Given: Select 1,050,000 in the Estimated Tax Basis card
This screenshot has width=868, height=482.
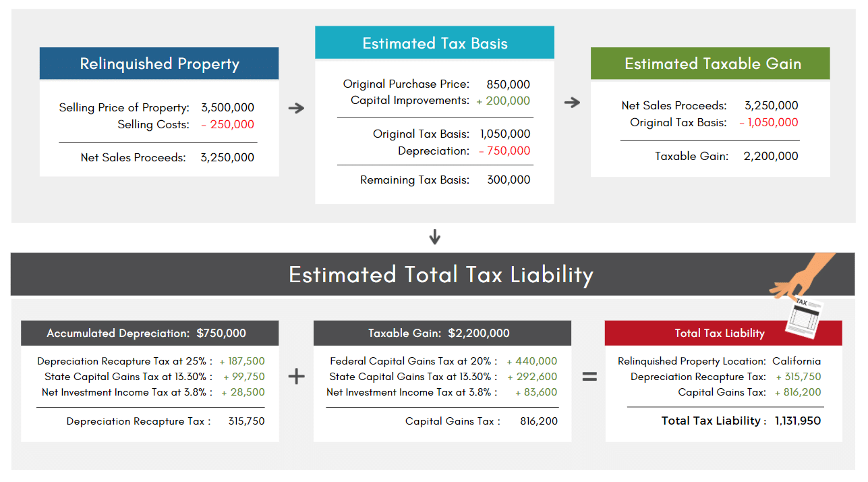Looking at the screenshot, I should pyautogui.click(x=505, y=134).
